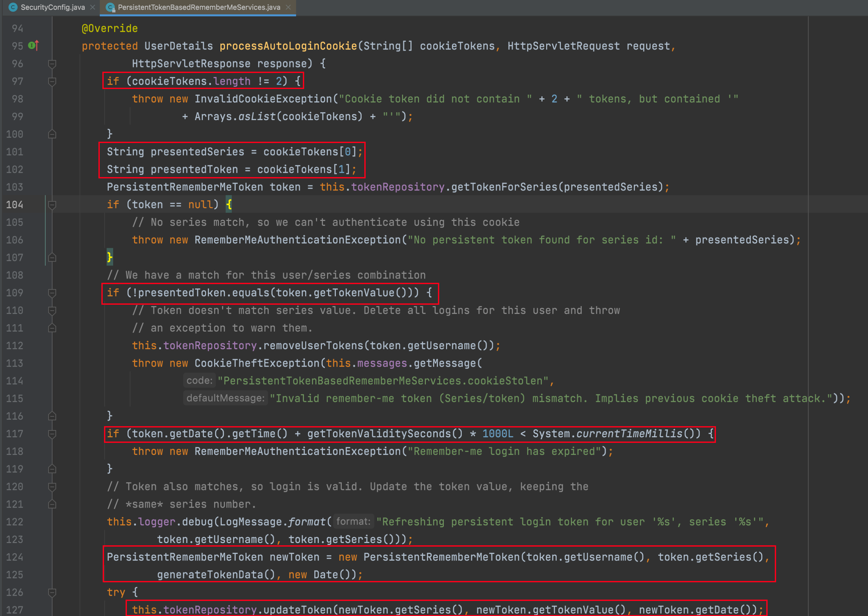Click the getTokenForSeries method call
Viewport: 868px width, 616px height.
[505, 187]
